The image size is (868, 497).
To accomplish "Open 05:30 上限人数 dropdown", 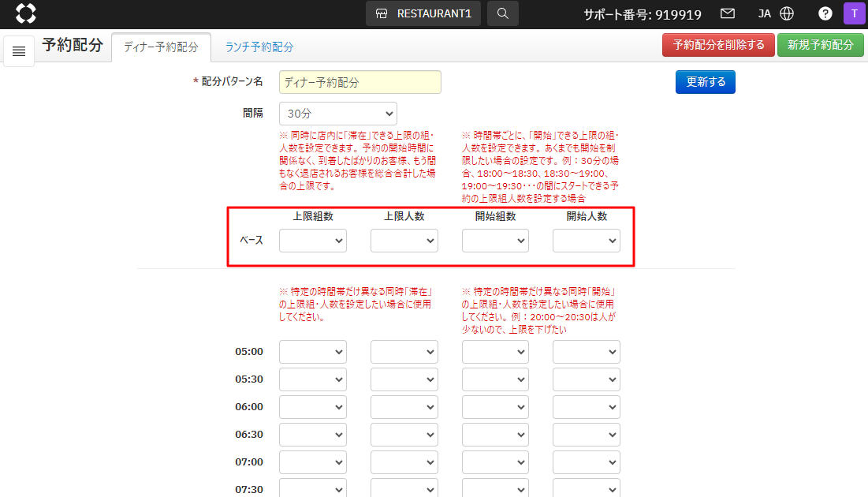I will point(404,379).
